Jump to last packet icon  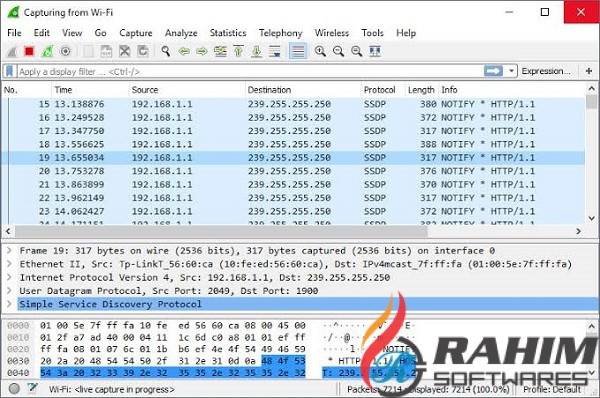[256, 51]
